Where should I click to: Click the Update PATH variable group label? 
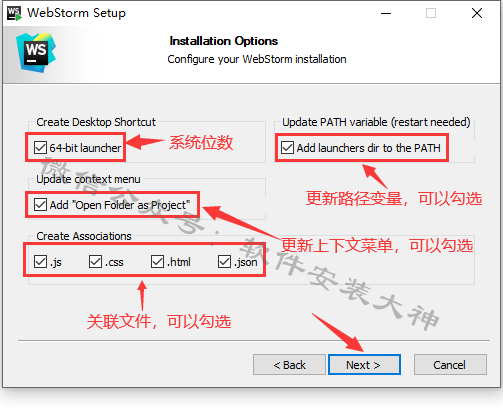[x=376, y=122]
